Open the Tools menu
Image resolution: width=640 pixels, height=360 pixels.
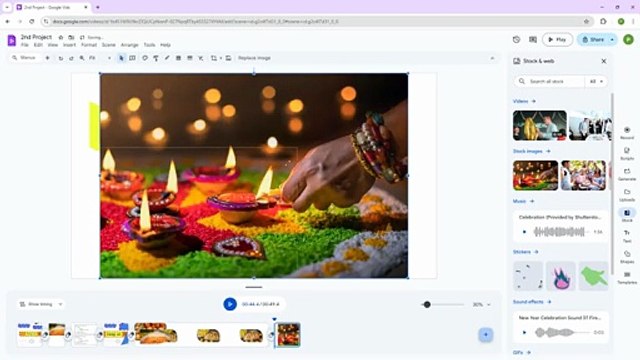pos(149,45)
